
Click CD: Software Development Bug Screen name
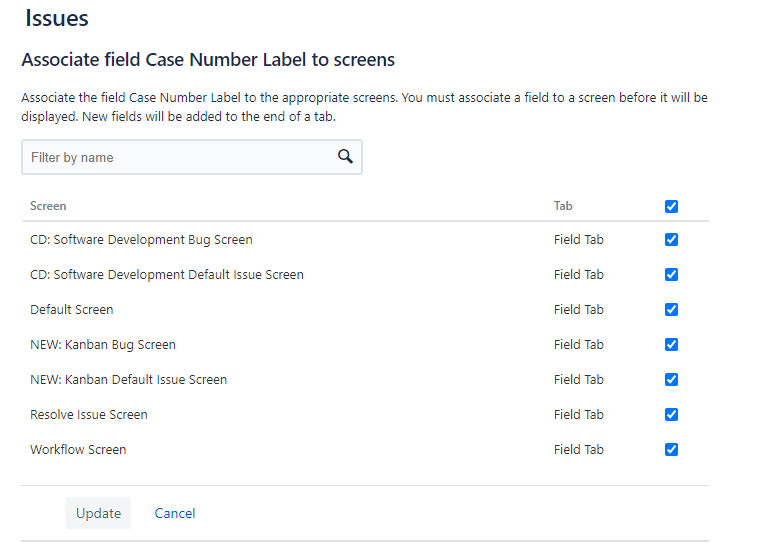pos(141,240)
